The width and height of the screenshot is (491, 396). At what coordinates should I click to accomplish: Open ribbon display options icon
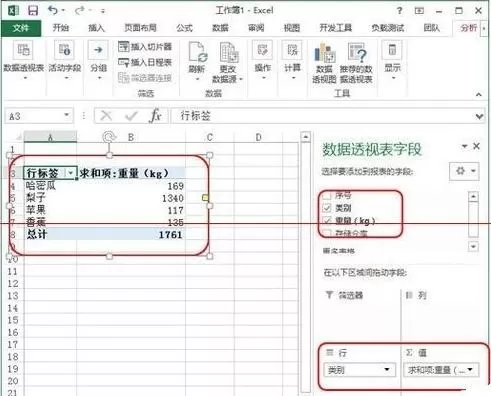pyautogui.click(x=419, y=11)
